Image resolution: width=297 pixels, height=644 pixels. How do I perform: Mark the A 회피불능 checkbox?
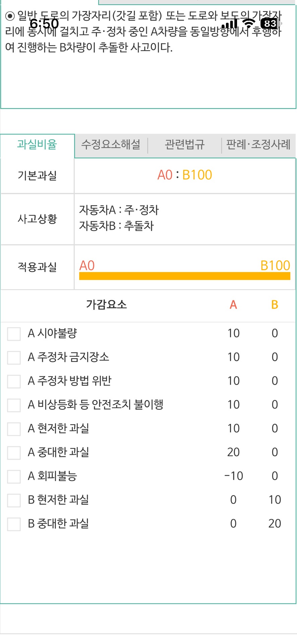point(14,477)
